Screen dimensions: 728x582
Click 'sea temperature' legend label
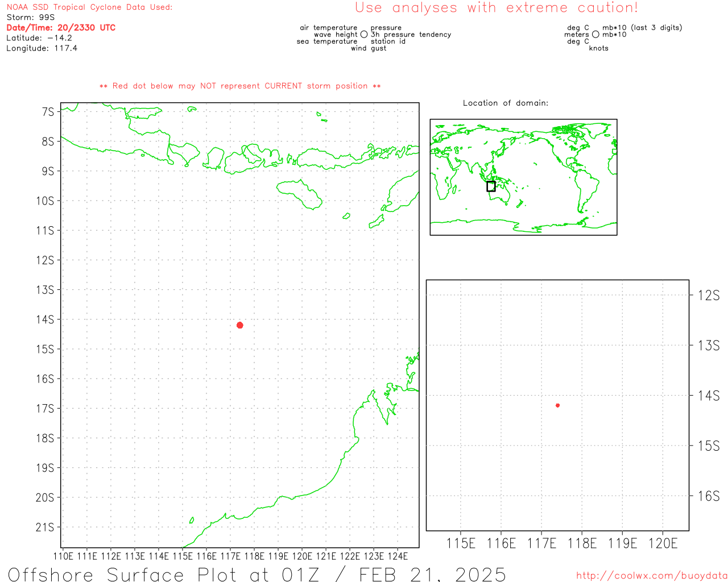[327, 41]
